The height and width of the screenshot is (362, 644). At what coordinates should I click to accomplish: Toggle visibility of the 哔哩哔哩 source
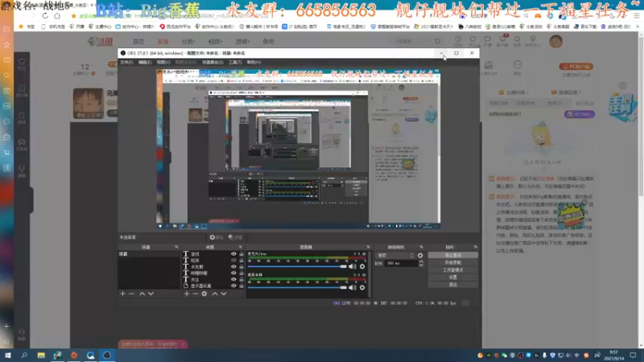pos(233,273)
